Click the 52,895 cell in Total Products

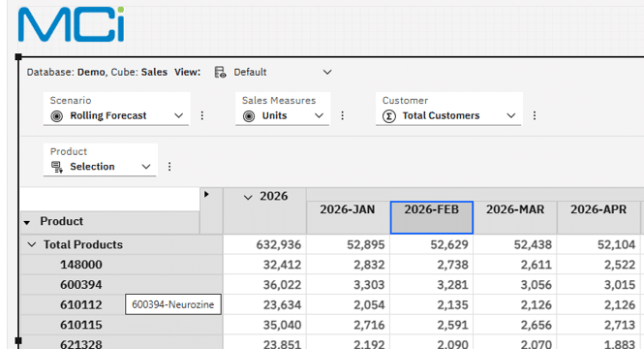point(349,244)
